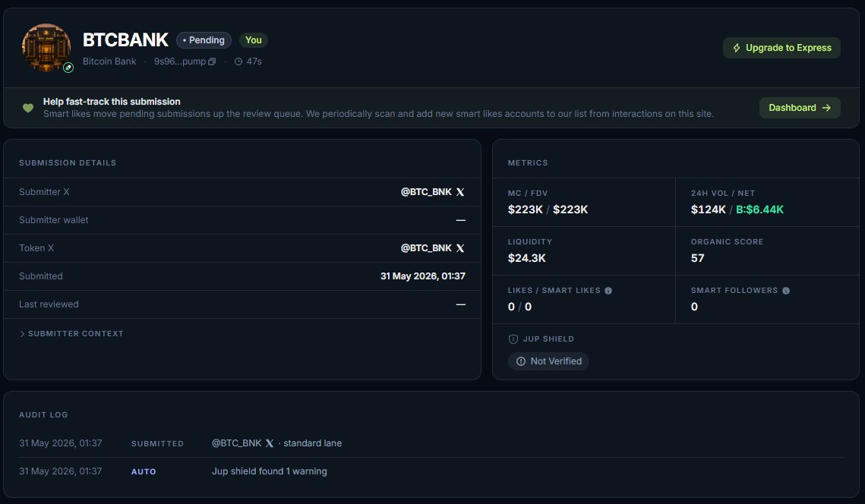Open @BTC_BNK link in the audit log
This screenshot has width=865, height=504.
tap(237, 443)
